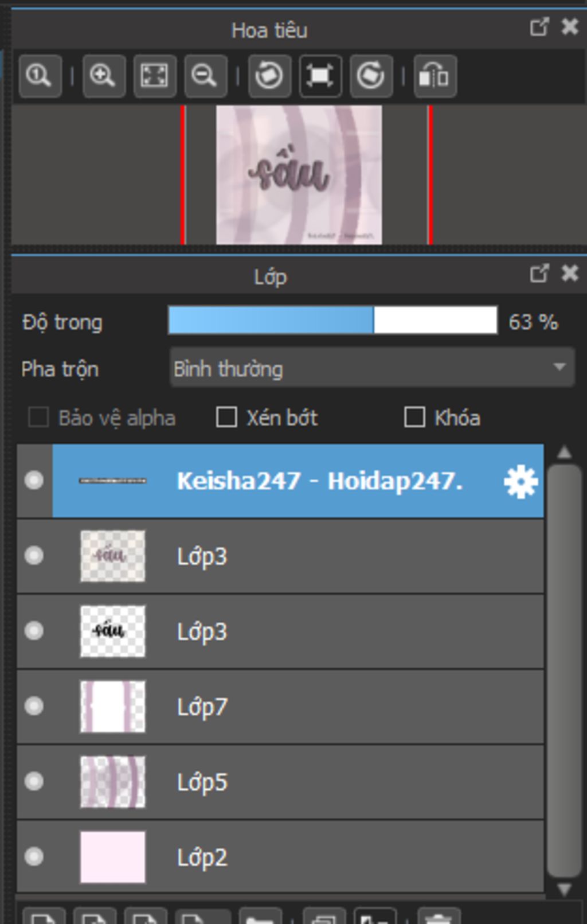Flip the canvas view horizontally
The width and height of the screenshot is (587, 924).
[x=435, y=76]
